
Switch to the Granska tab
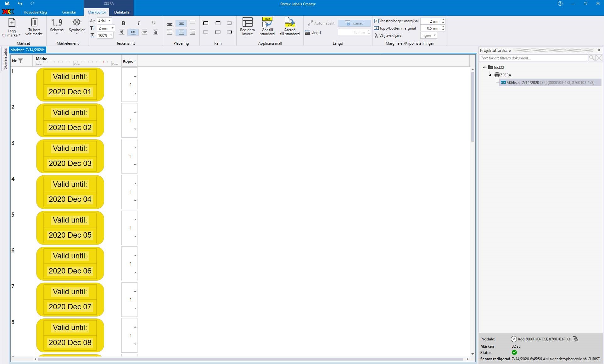point(69,12)
